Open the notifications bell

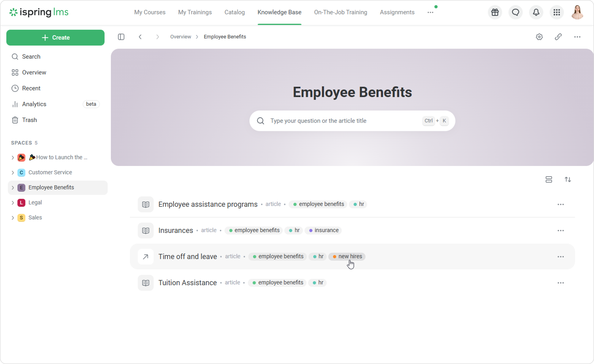536,12
